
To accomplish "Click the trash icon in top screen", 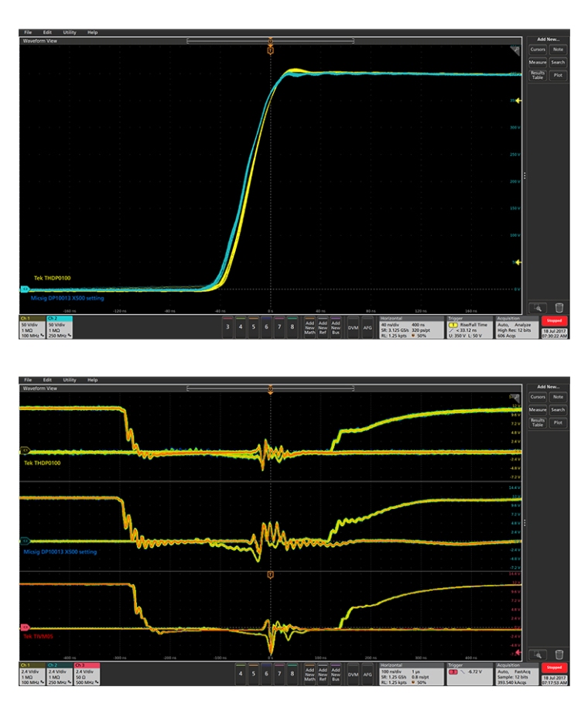I will click(x=558, y=307).
